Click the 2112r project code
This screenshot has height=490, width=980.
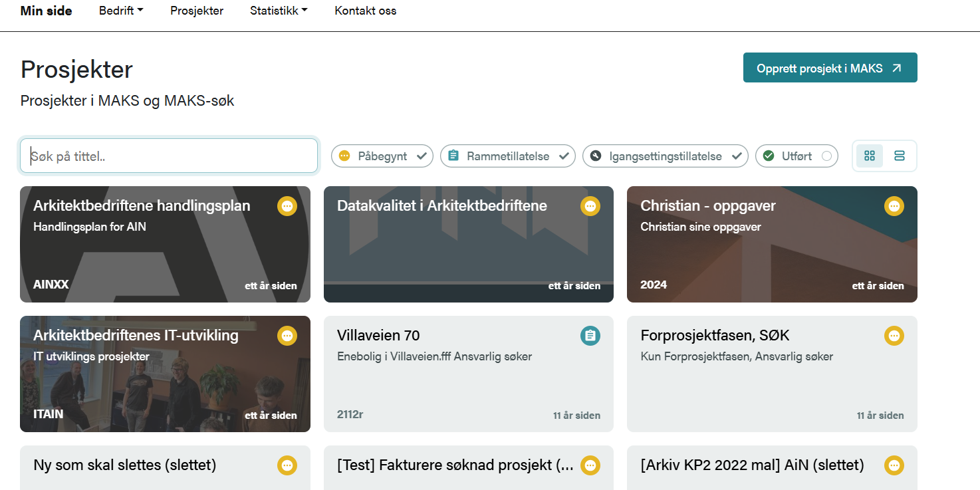coord(350,414)
